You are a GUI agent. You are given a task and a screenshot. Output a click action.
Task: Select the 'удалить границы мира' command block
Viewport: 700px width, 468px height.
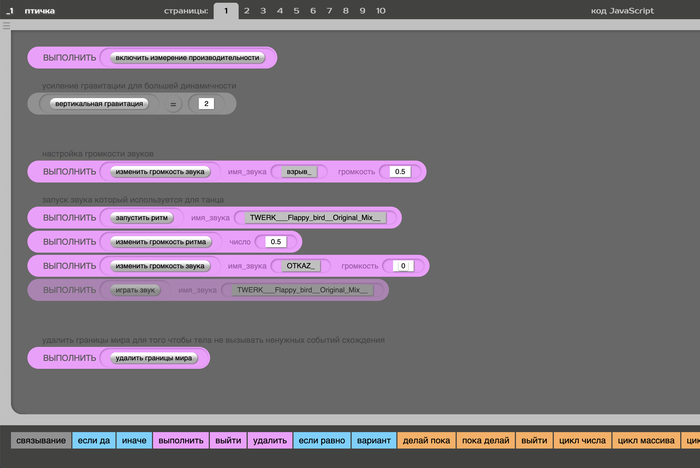[155, 358]
